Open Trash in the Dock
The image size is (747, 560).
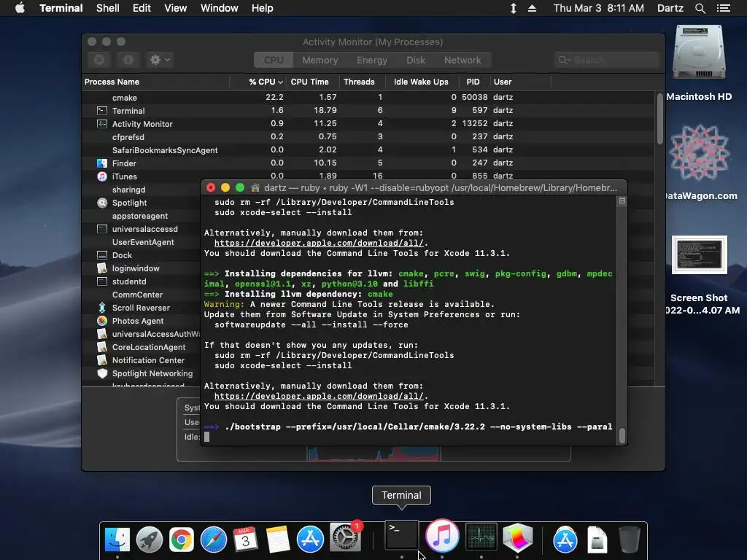(629, 540)
